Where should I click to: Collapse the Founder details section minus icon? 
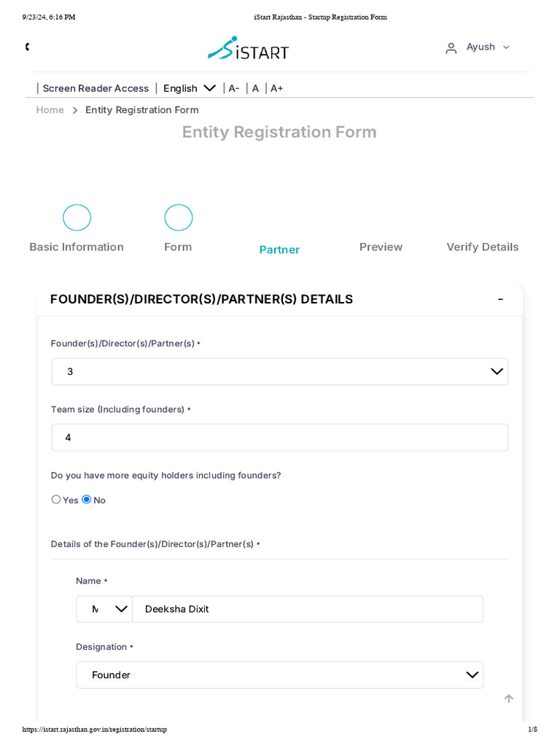pyautogui.click(x=500, y=299)
